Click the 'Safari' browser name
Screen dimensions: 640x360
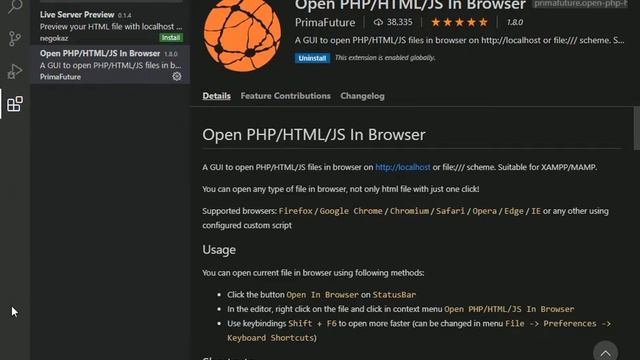coord(450,211)
